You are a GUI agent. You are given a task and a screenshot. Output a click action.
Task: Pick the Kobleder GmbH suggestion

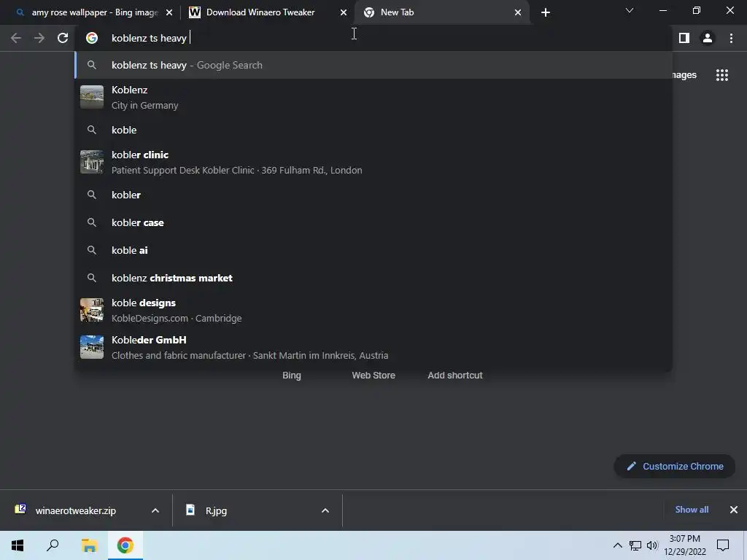(373, 347)
